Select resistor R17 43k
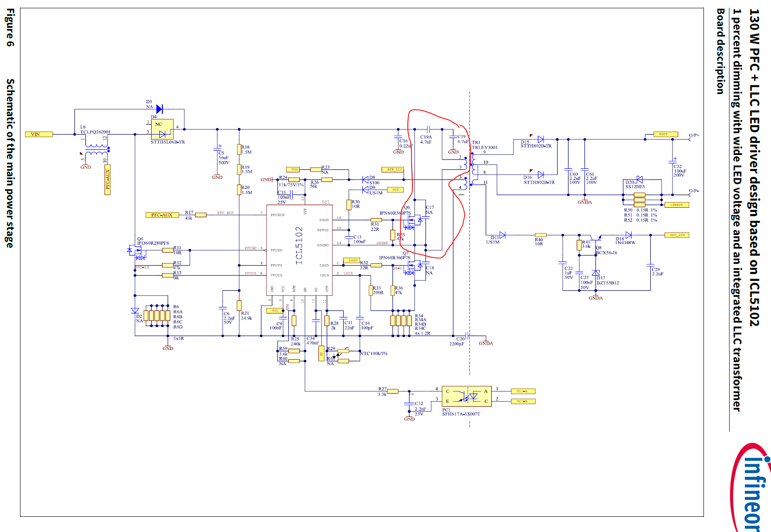The width and height of the screenshot is (771, 532). pyautogui.click(x=200, y=215)
